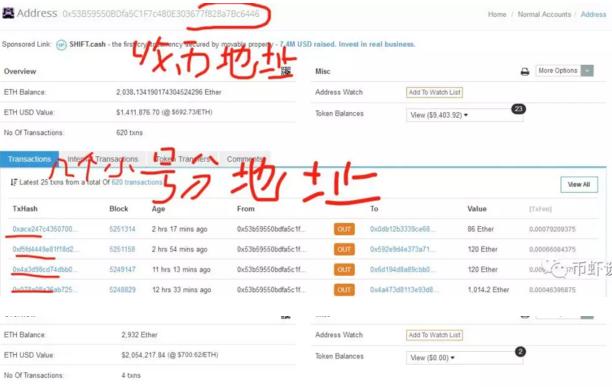Screen dimensions: 612x387
Task: Open Normal Accounts breadcrumb link
Action: [x=544, y=14]
